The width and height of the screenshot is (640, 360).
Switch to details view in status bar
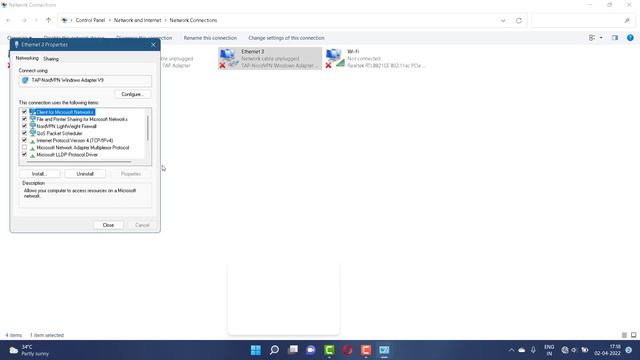point(624,335)
